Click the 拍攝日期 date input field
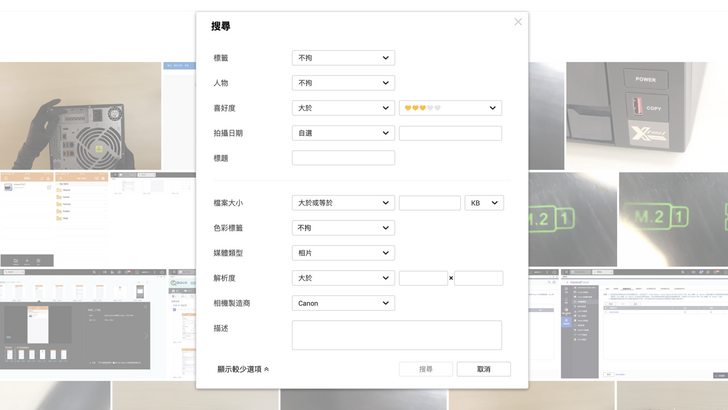Viewport: 728px width, 410px height. click(x=450, y=133)
